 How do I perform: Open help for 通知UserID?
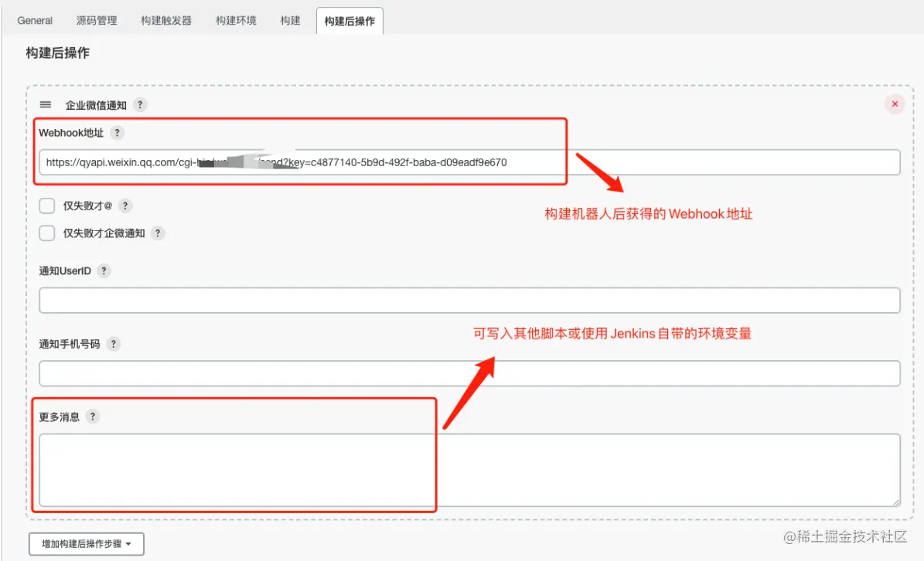coord(104,270)
